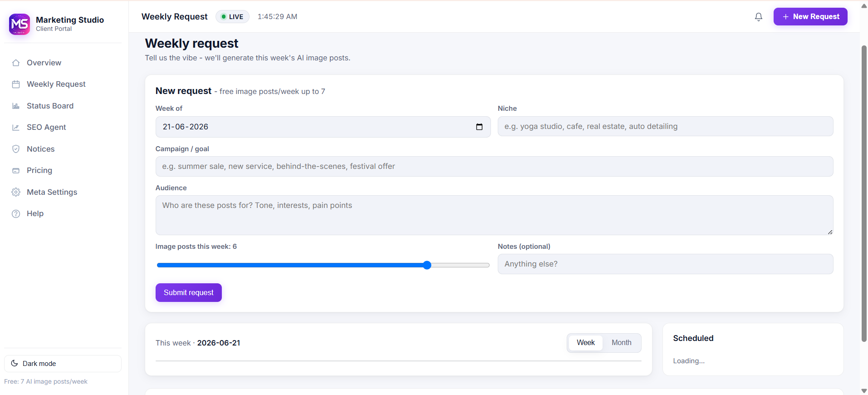Click the 'Image posts this week: 6' label

(196, 247)
